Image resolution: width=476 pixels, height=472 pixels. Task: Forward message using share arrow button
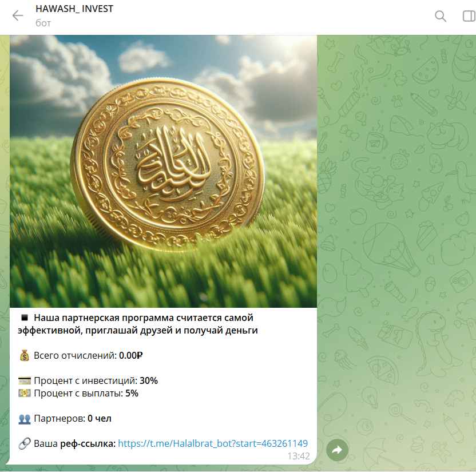337,450
